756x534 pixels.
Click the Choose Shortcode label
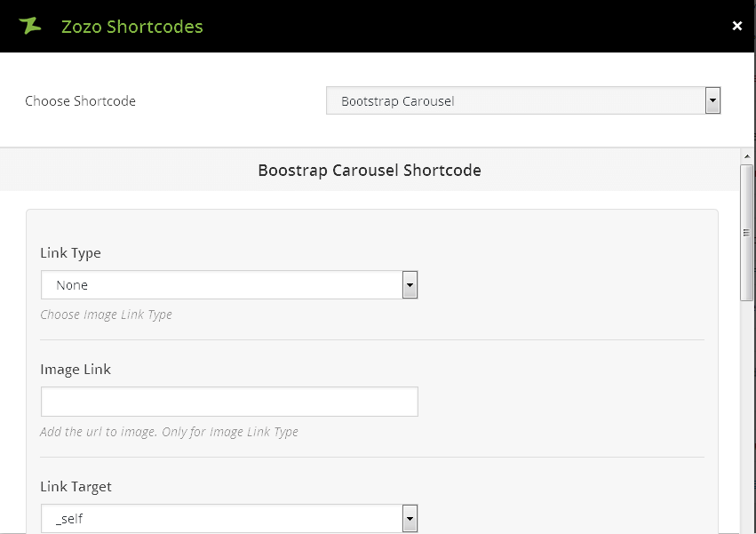pos(80,101)
